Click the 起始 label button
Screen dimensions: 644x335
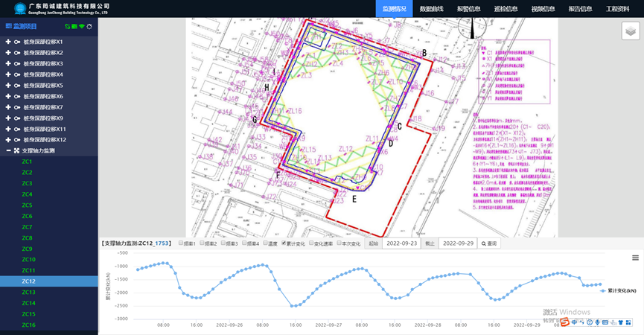point(373,243)
